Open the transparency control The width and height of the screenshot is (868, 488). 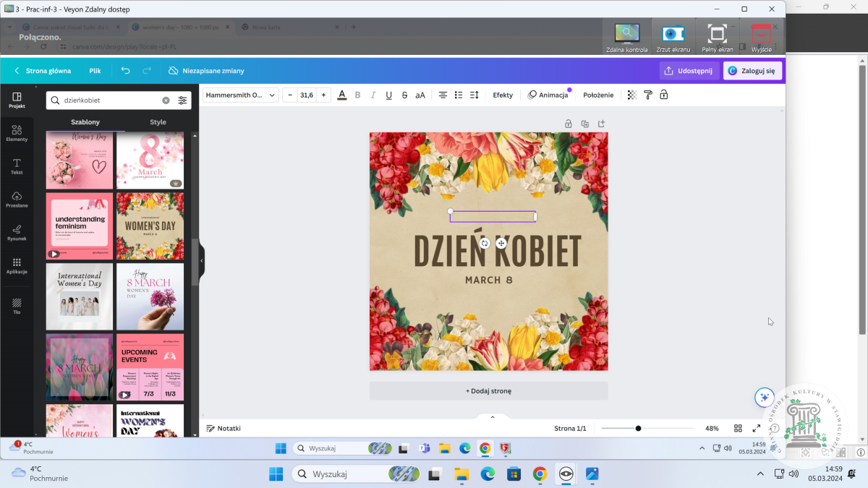(x=632, y=95)
